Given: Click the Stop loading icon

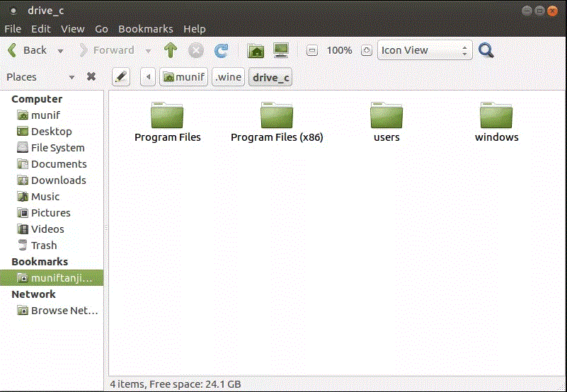Looking at the screenshot, I should pos(196,50).
